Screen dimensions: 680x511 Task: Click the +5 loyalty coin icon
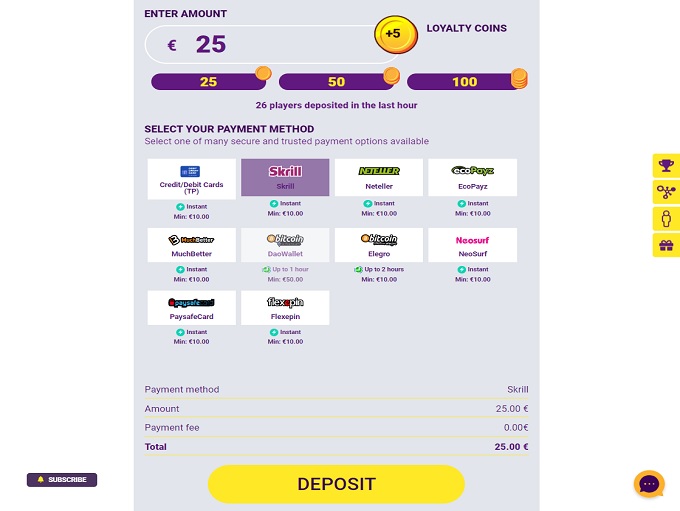[x=394, y=35]
